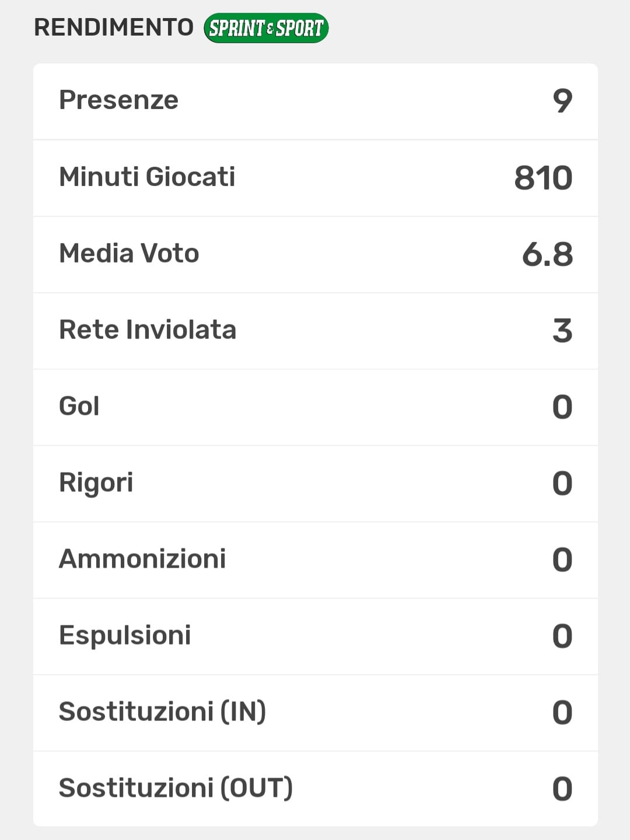This screenshot has height=840, width=630.
Task: Tap the Minuti Giocati label
Action: (147, 177)
